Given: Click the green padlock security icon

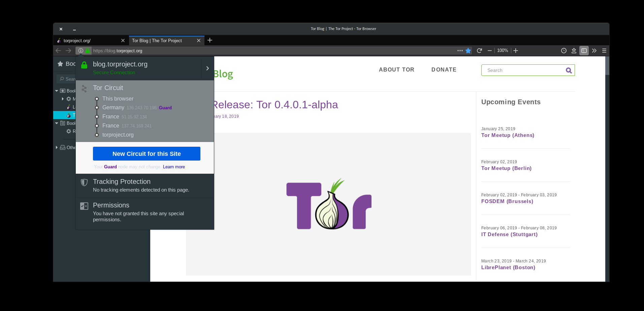Looking at the screenshot, I should (x=88, y=51).
